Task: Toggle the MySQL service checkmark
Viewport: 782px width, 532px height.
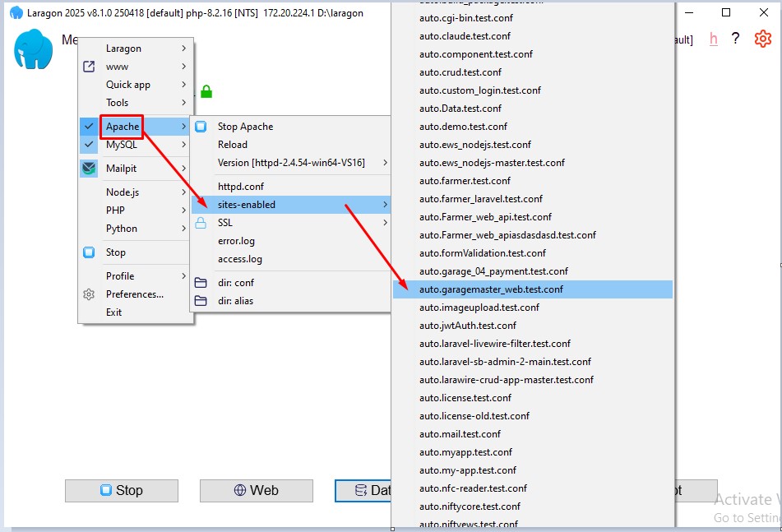Action: tap(89, 145)
